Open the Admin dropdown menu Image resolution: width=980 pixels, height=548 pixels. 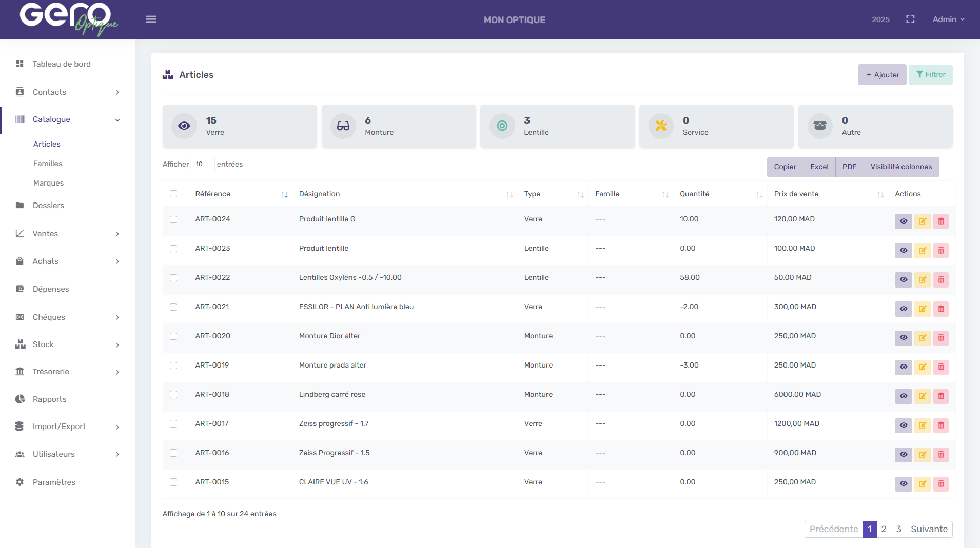(947, 19)
